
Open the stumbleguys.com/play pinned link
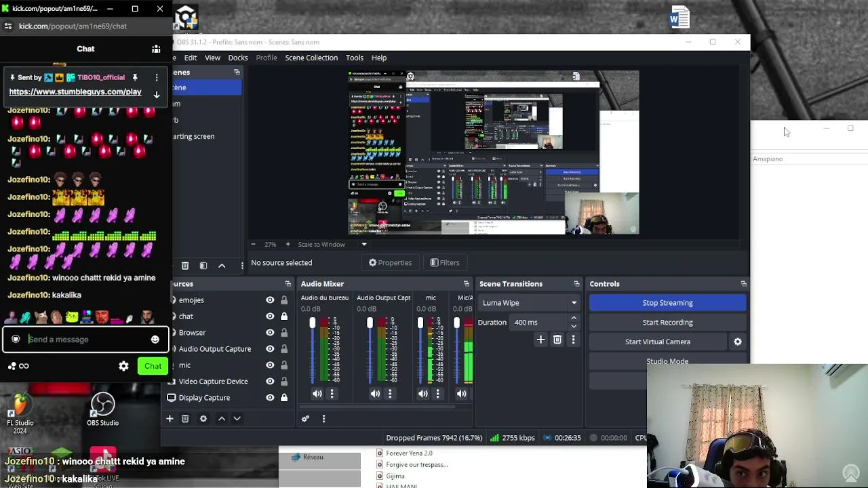(75, 92)
